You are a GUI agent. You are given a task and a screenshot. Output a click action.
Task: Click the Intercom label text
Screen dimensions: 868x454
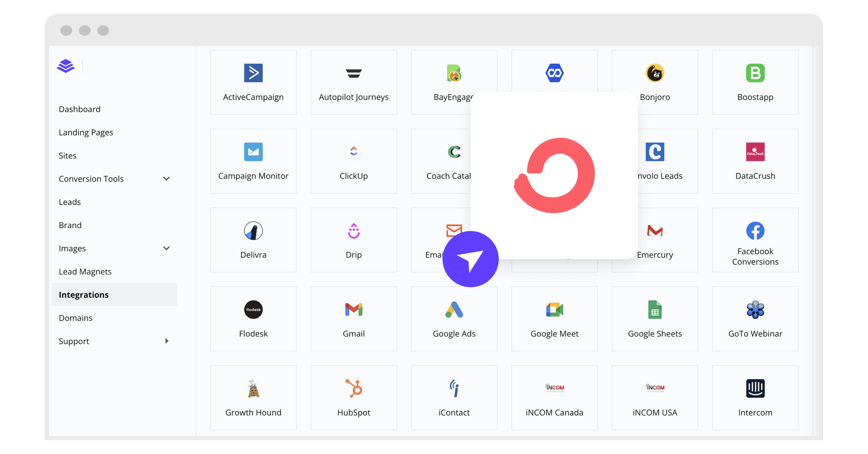coord(755,412)
